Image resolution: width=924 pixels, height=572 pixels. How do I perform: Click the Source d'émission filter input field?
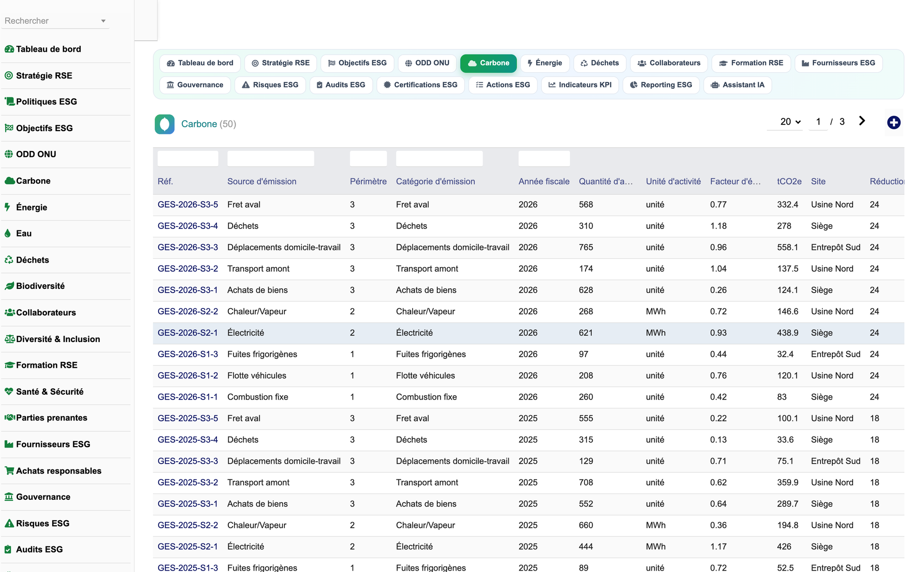271,159
